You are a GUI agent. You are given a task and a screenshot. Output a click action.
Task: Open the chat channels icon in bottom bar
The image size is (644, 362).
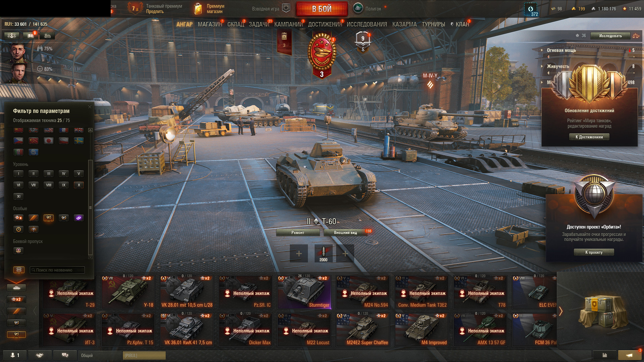[x=65, y=355]
